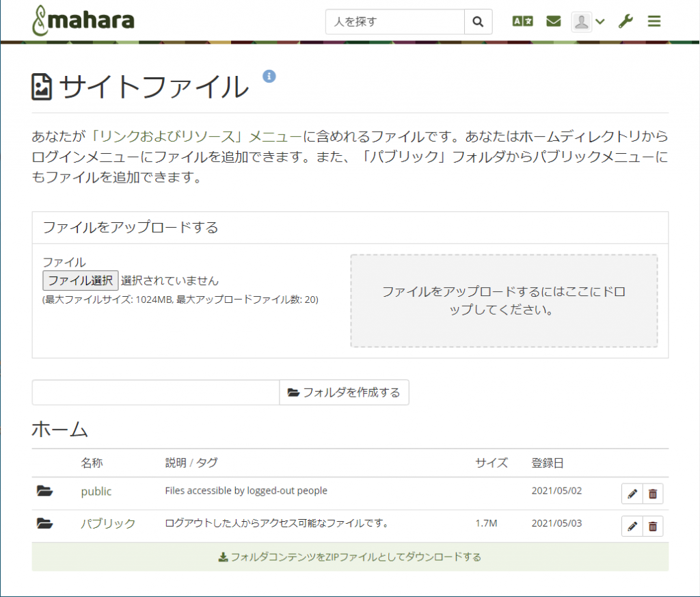Click the search magnifier button
The width and height of the screenshot is (700, 597).
478,22
